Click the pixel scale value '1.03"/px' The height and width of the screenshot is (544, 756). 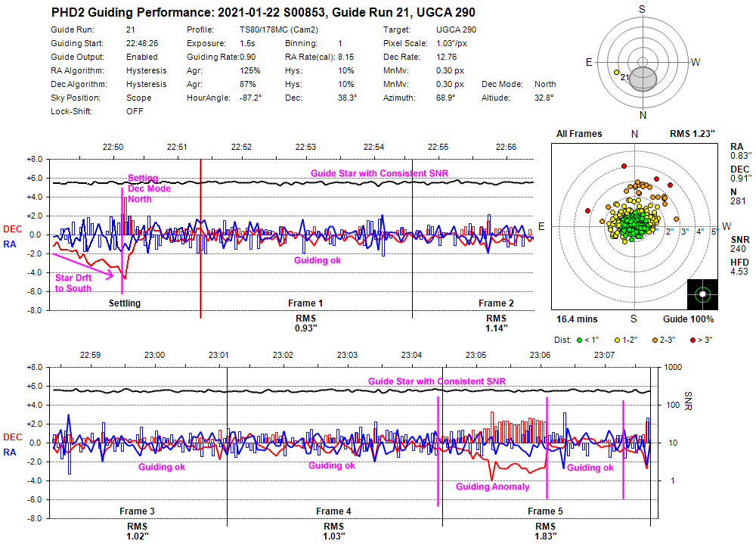452,43
